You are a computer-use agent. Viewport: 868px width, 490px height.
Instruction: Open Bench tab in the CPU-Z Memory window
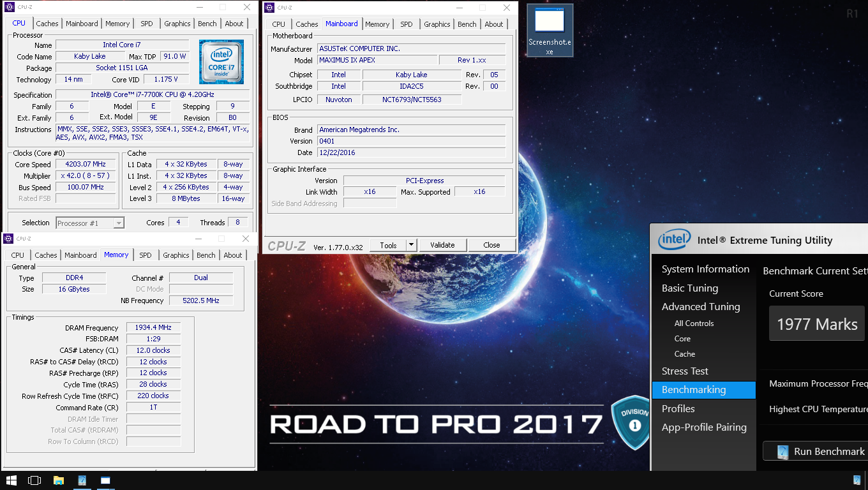[206, 255]
